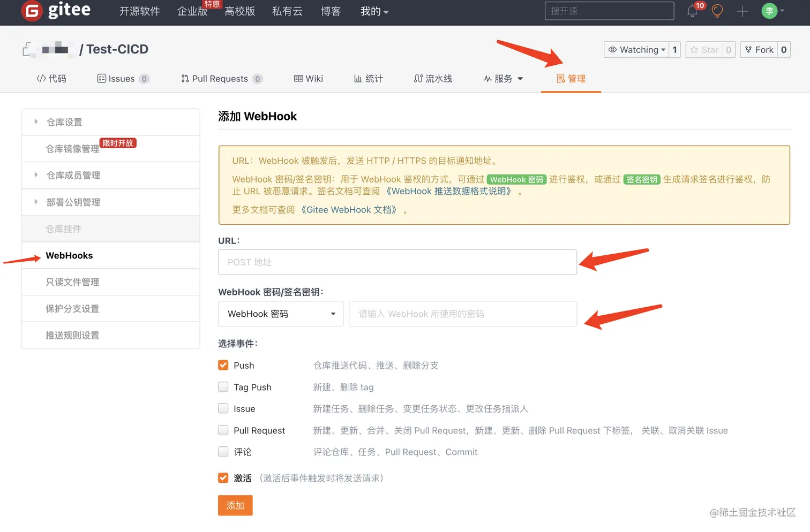This screenshot has height=532, width=810.
Task: Star the Test-CICD repository
Action: click(x=704, y=49)
